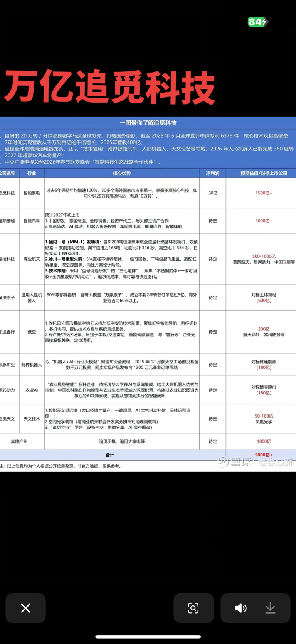296x644 pixels.
Task: Tap the 天文技术 industry cell
Action: tap(32, 419)
